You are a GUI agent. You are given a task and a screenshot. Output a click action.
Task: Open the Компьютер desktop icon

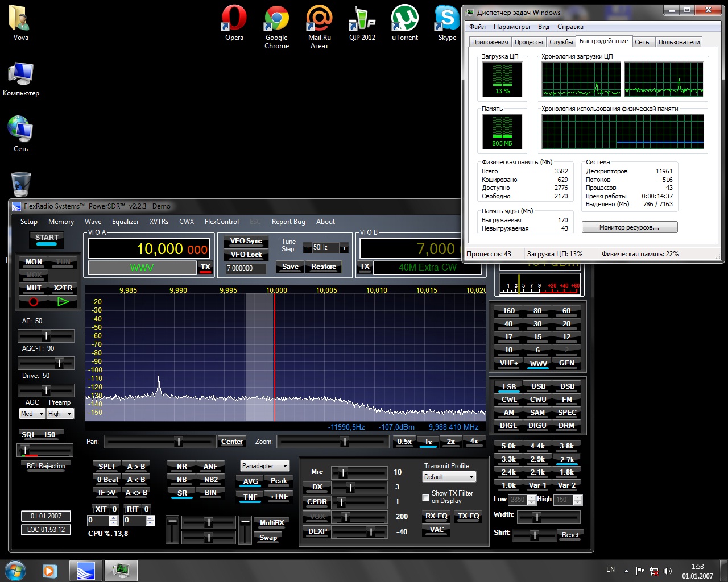(x=21, y=79)
